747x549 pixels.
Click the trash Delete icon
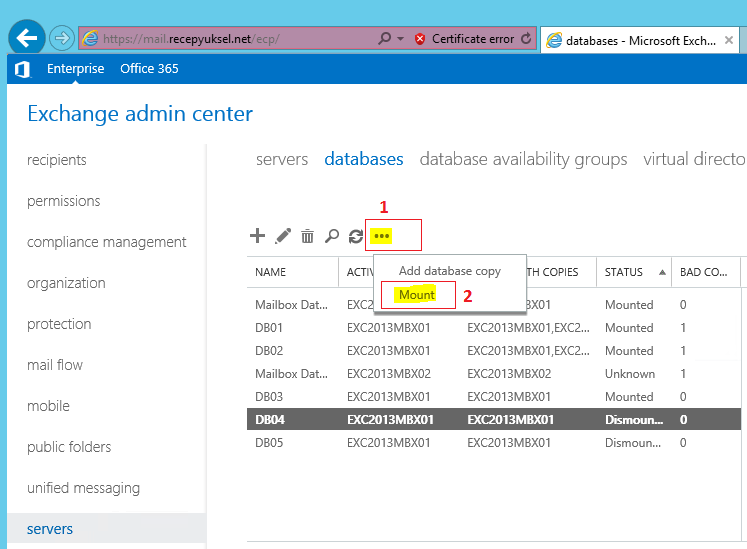(x=307, y=235)
